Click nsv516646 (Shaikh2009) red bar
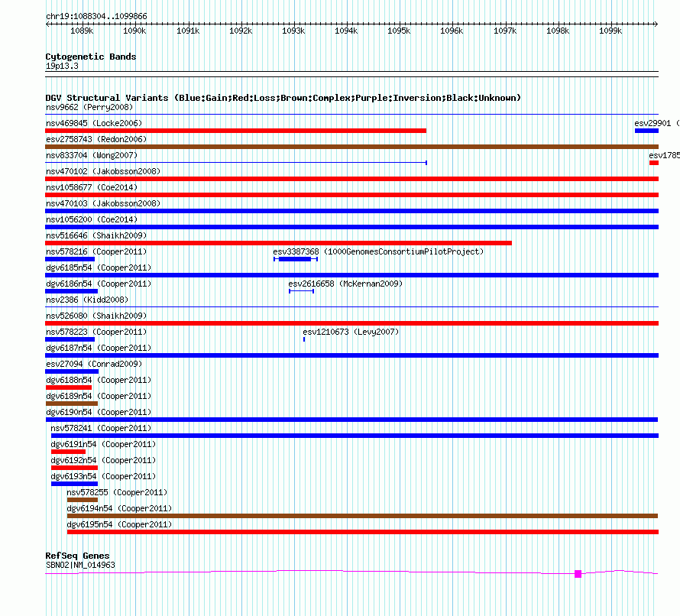Viewport: 680px width, 616px height. 278,243
